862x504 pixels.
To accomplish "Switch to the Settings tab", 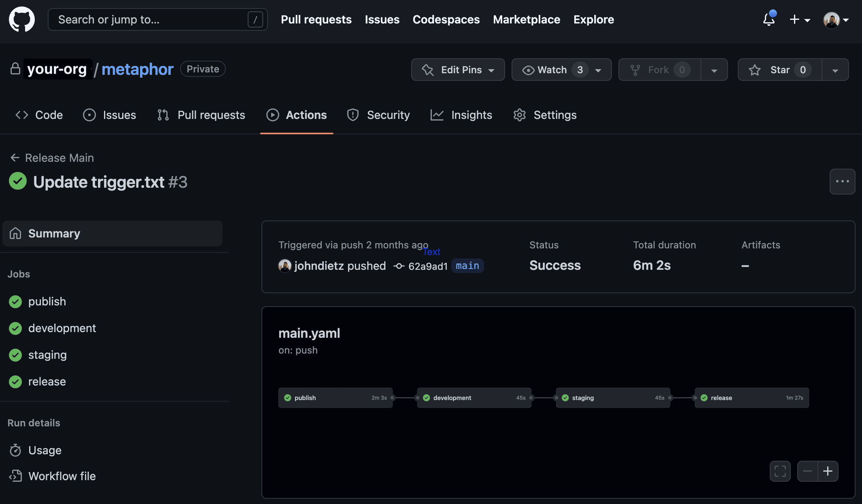I will (545, 115).
